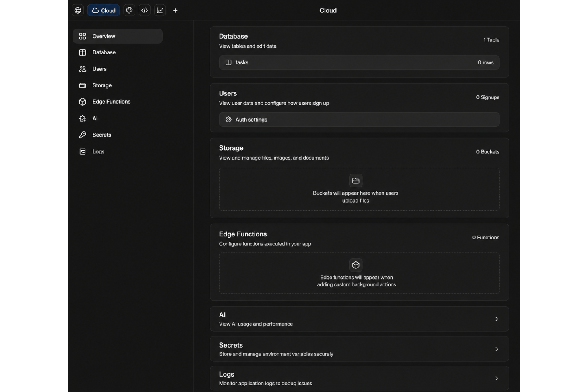Viewport: 588px width, 392px height.
Task: Click the gear icon beside Auth settings
Action: pos(228,120)
